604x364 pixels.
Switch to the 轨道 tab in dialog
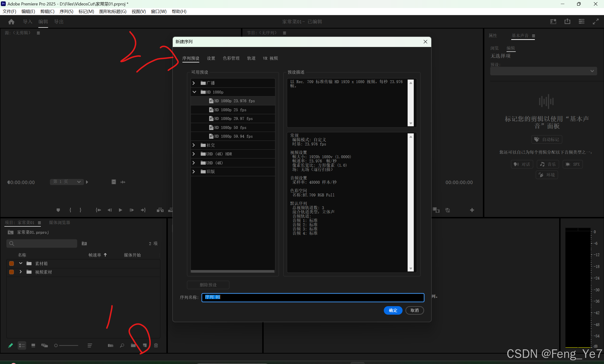(251, 58)
